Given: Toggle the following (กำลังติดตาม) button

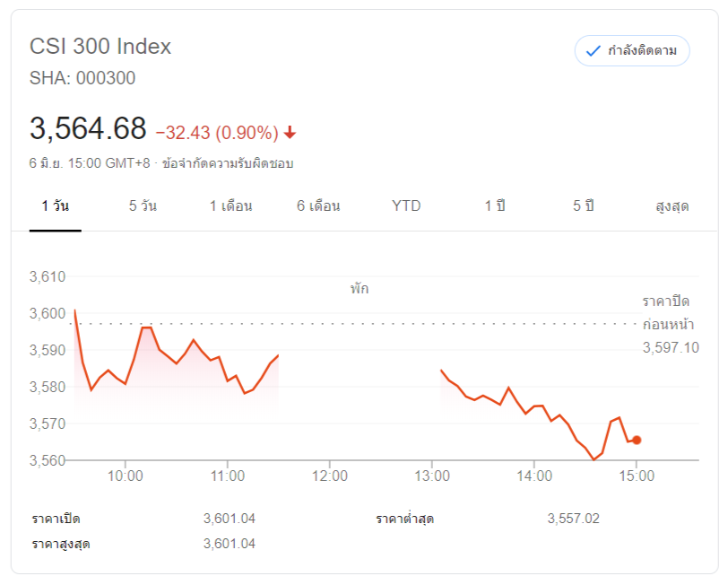Looking at the screenshot, I should [x=632, y=51].
